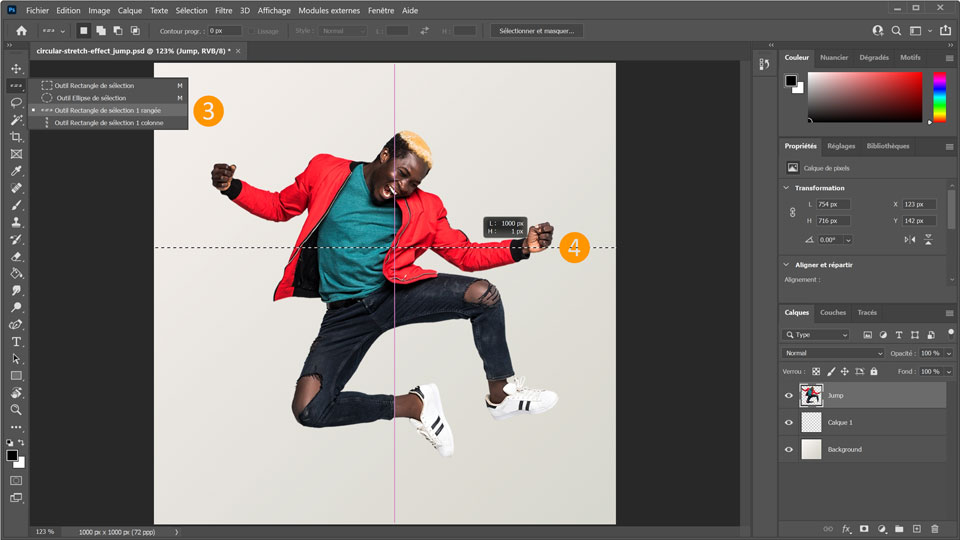The width and height of the screenshot is (960, 540).
Task: Toggle visibility of Calque 1 layer
Action: (x=789, y=423)
